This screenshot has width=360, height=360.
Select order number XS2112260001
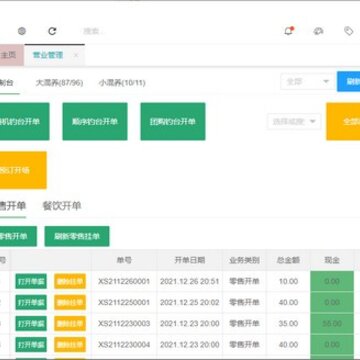tap(124, 281)
